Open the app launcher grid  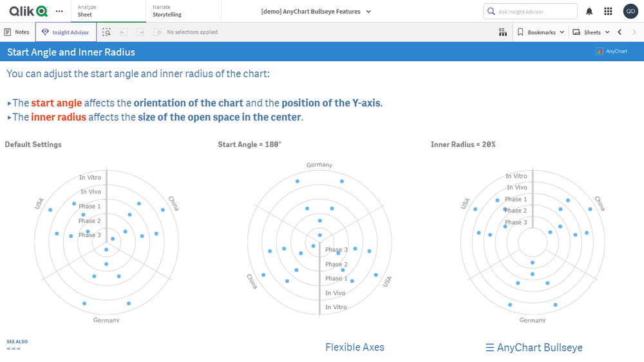[x=608, y=12]
